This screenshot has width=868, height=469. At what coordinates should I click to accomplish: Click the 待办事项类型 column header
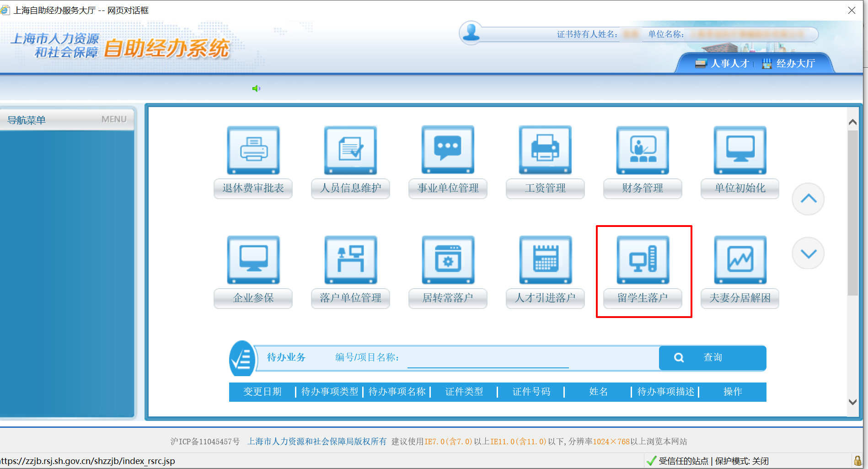[330, 392]
